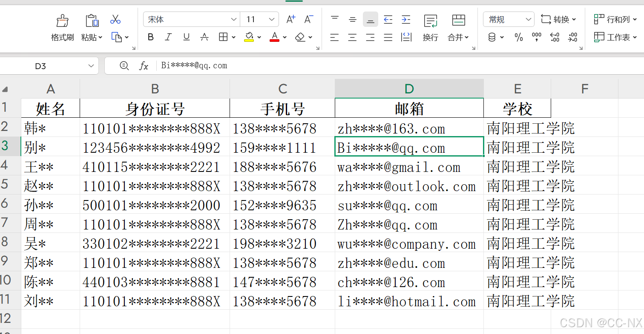
Task: Click Increase Decimal icon
Action: tap(555, 37)
